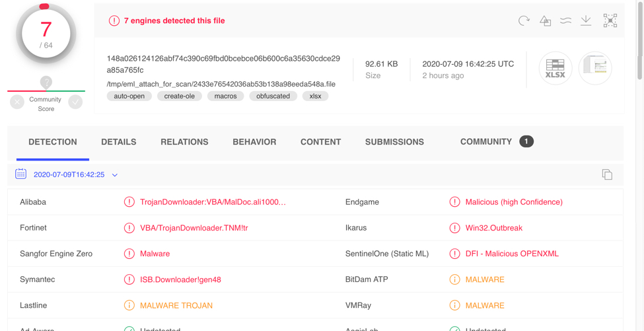Click the alert icon in the Alibaba row
This screenshot has height=331, width=644.
[129, 202]
